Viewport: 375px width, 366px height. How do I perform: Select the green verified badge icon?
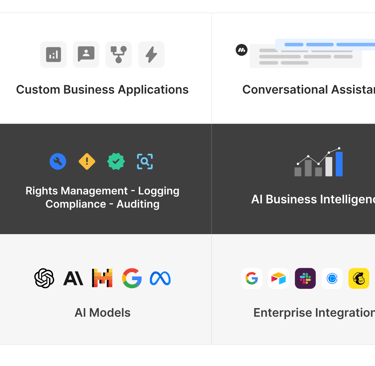point(116,162)
